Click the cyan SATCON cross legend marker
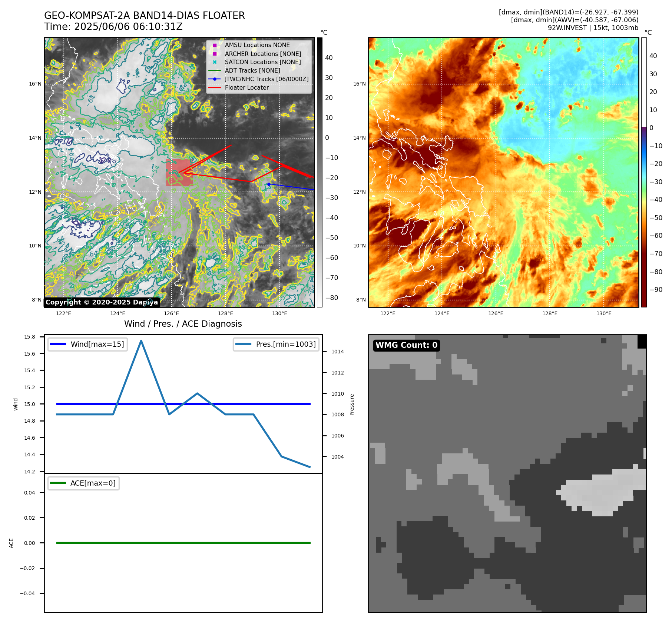Screen dimensions: 672x626 click(215, 62)
